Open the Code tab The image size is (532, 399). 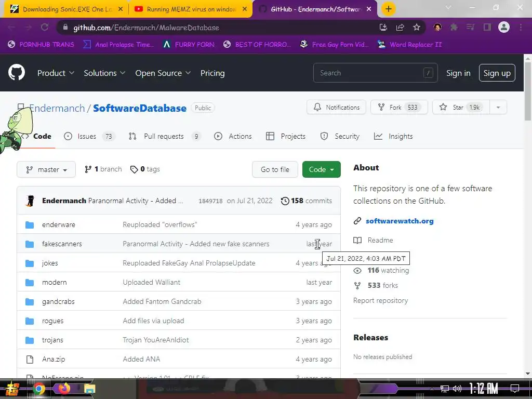[x=36, y=137]
